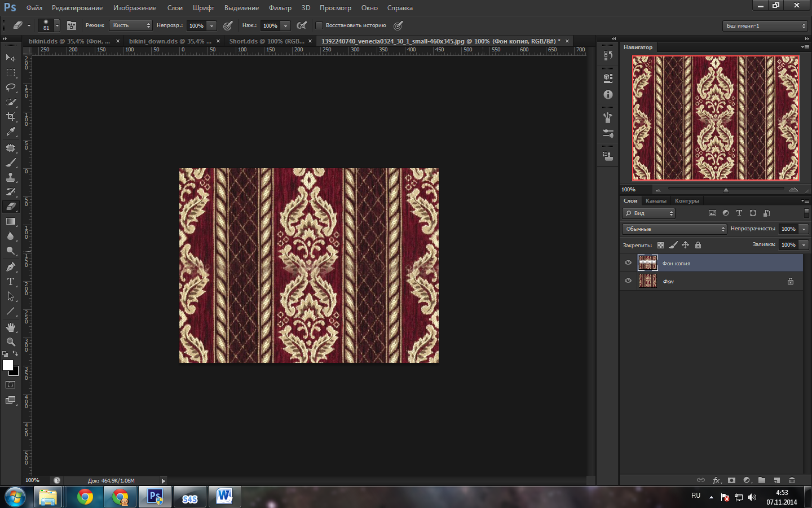Switch to the 'Каналы' tab
Screen dimensions: 812x508
656,201
